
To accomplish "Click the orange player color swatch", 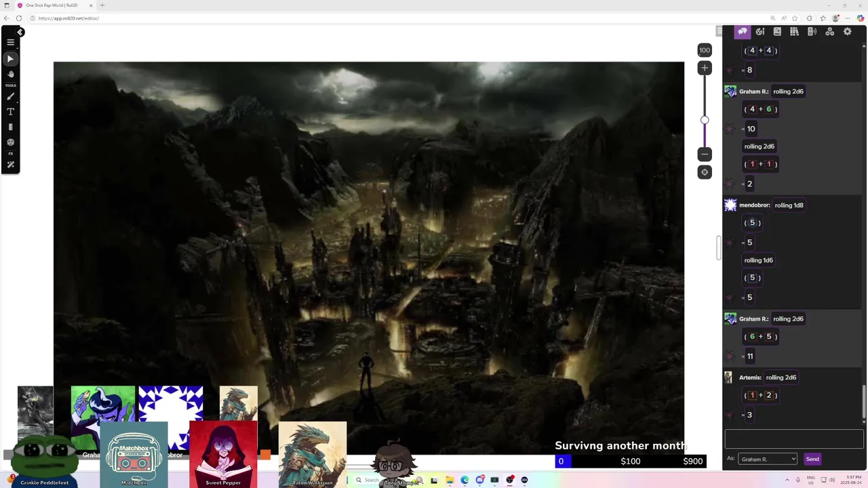I will (265, 455).
